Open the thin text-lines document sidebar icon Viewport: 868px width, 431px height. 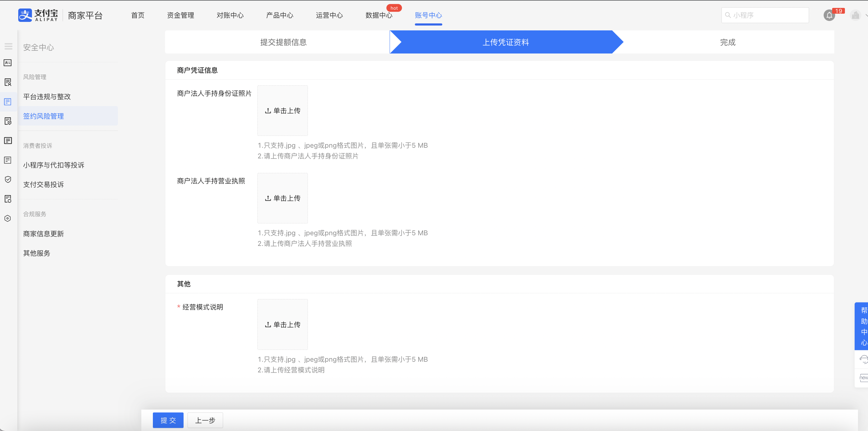point(8,160)
